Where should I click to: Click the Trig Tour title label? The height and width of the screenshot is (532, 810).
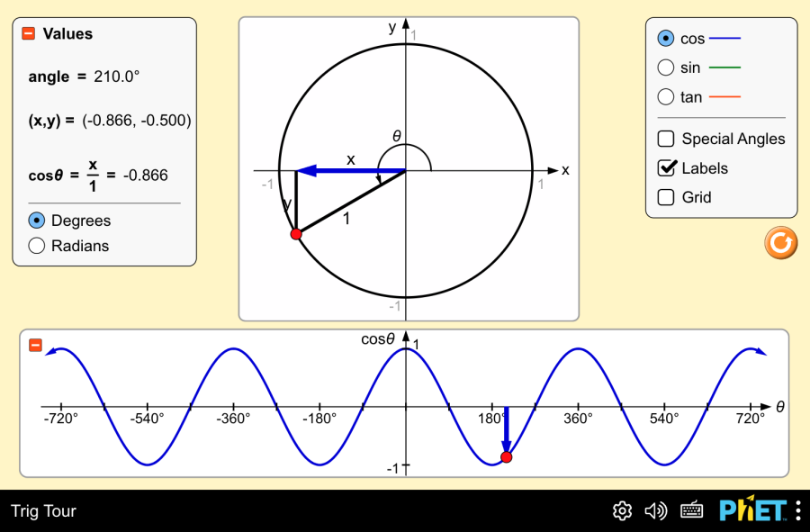click(43, 510)
